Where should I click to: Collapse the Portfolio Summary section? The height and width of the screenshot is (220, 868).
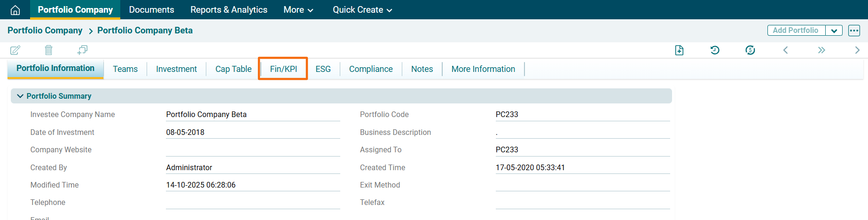(x=20, y=96)
